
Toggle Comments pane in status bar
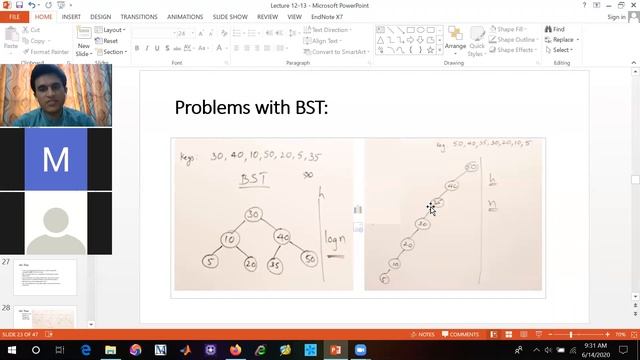(460, 334)
